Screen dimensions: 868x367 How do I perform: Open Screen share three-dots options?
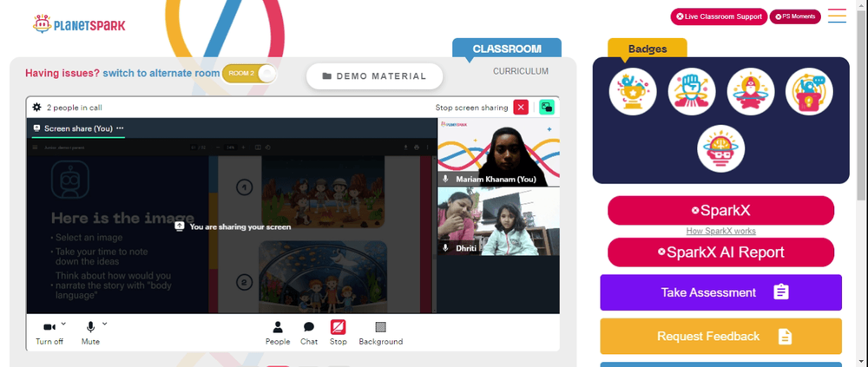(x=120, y=128)
